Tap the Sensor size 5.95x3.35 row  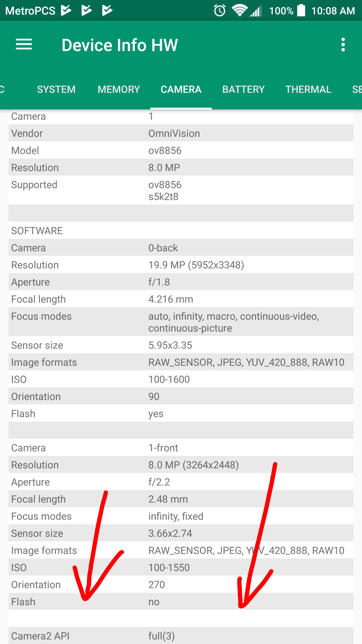(x=181, y=345)
